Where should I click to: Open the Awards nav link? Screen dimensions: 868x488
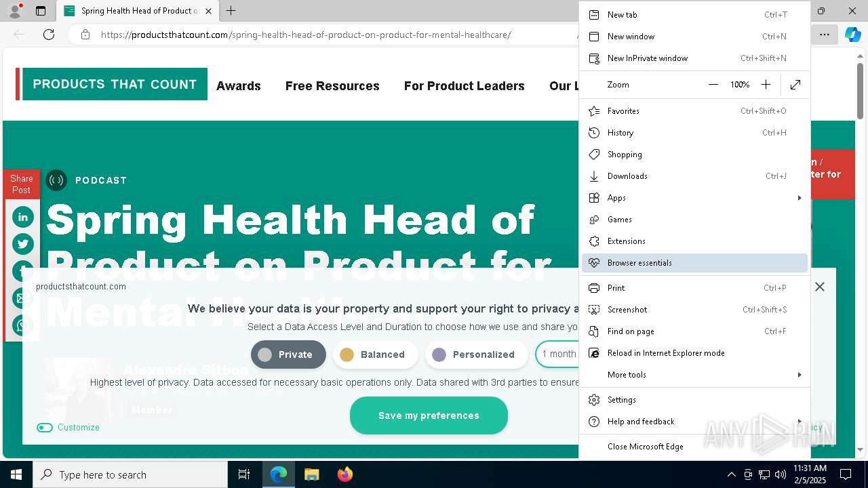click(x=239, y=86)
